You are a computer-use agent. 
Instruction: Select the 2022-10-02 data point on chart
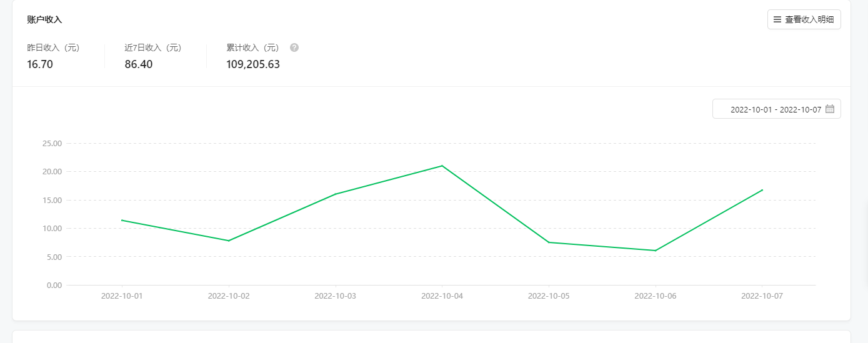[x=229, y=241]
